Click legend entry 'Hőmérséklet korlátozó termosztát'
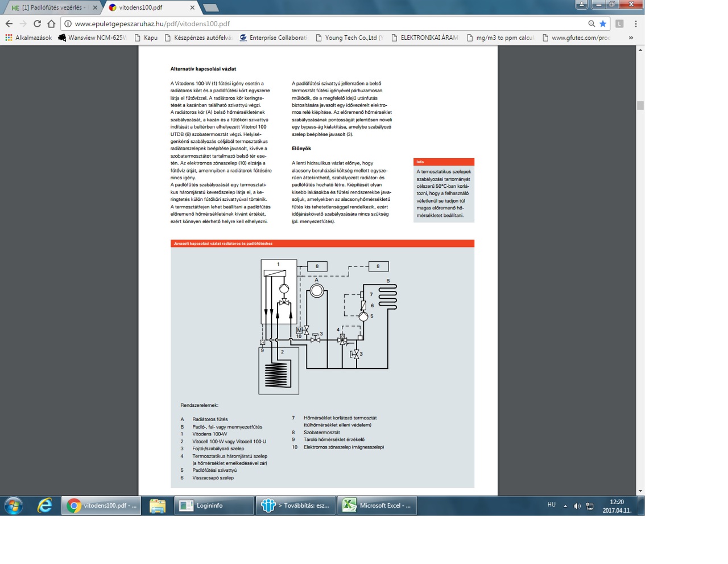Screen dimensions: 728x564 click(x=340, y=418)
